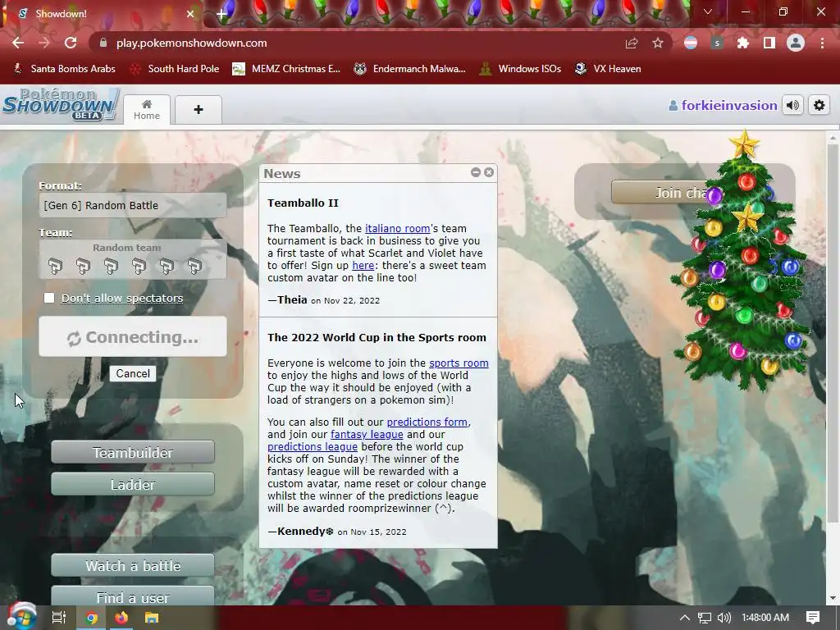
Task: Show hidden tray icons chevron
Action: (685, 618)
